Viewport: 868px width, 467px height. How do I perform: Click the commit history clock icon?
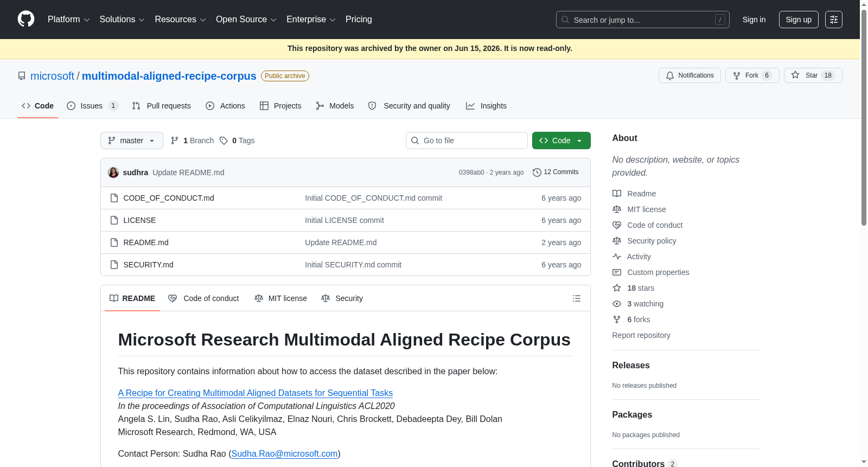tap(537, 172)
